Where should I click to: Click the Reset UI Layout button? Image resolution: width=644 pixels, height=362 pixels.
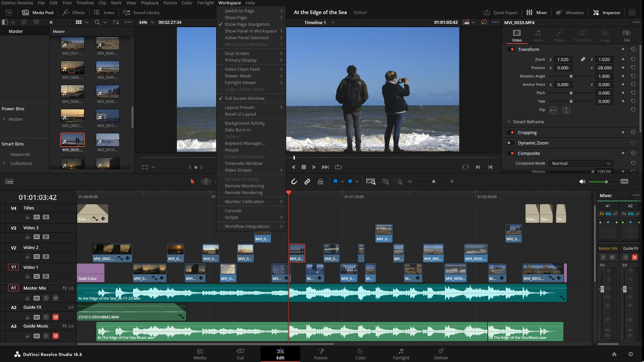[241, 114]
